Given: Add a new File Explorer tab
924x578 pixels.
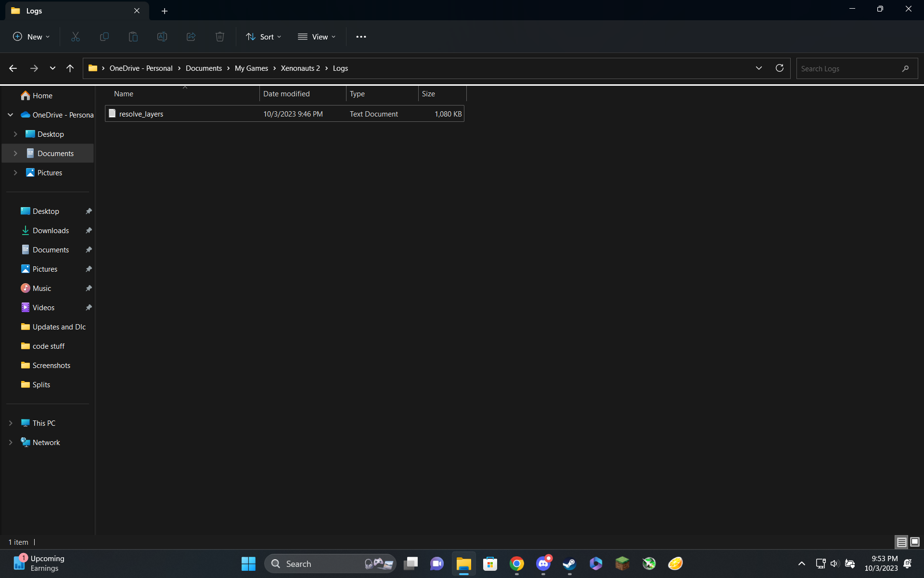Looking at the screenshot, I should click(165, 11).
